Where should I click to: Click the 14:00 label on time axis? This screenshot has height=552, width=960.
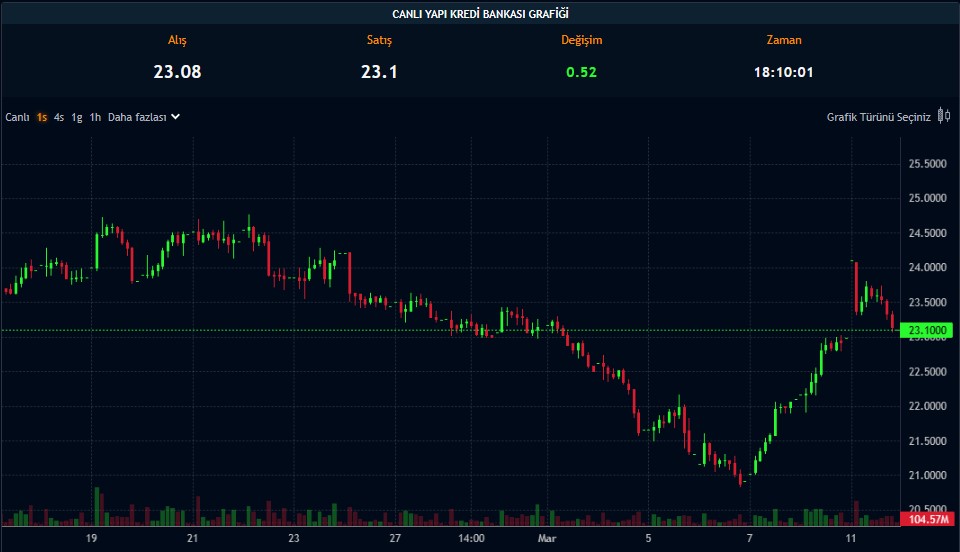(x=471, y=539)
